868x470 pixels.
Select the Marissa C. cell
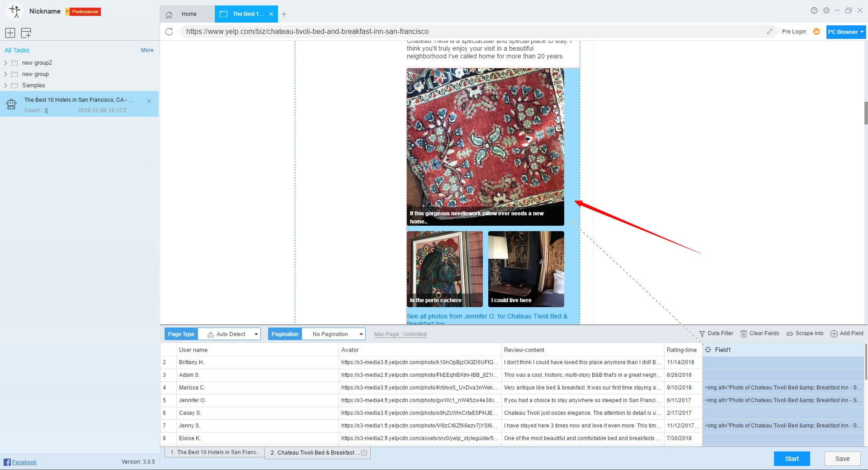(x=258, y=388)
